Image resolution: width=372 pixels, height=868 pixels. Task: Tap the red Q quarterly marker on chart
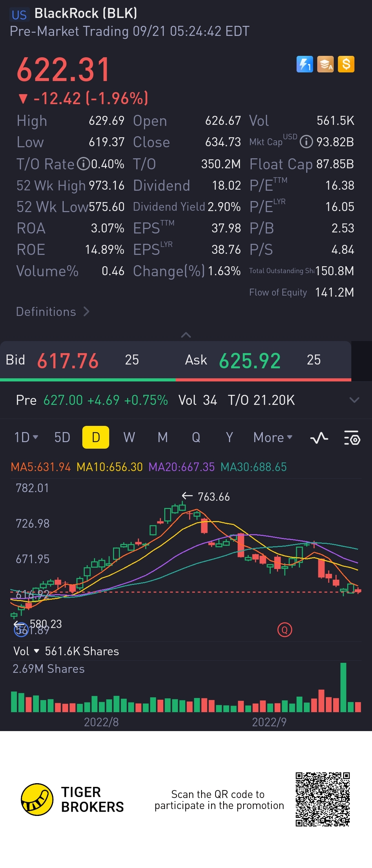coord(285,630)
